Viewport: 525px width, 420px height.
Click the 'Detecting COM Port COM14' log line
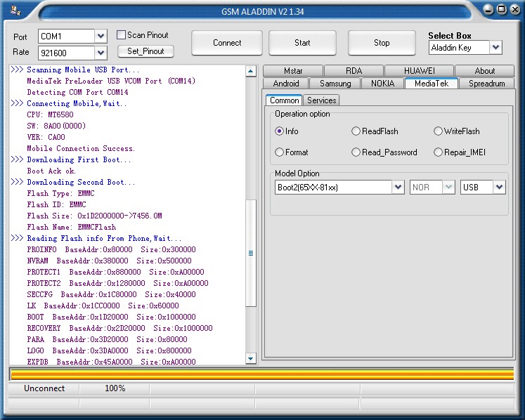(78, 93)
